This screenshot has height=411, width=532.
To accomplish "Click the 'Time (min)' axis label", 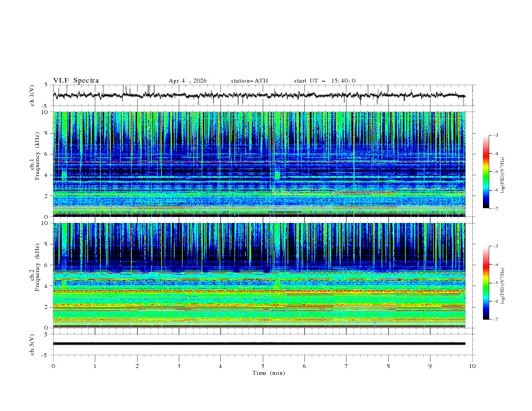I will (x=269, y=373).
